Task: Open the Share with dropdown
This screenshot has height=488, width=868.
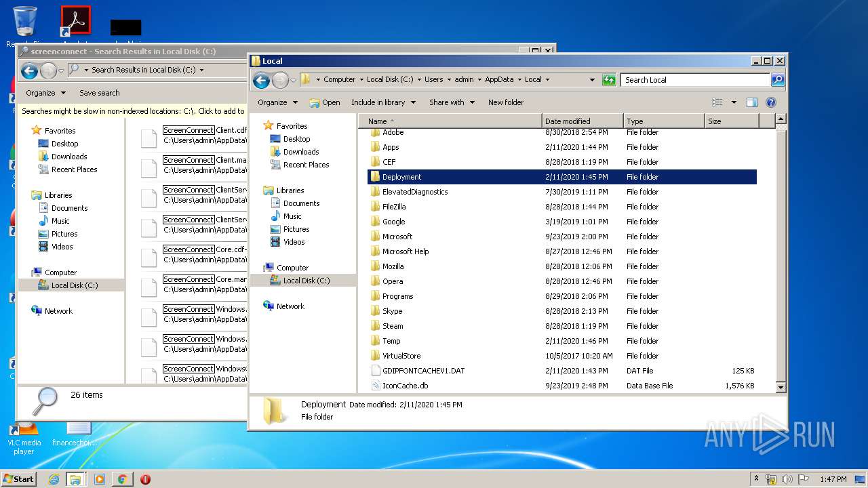Action: (451, 102)
